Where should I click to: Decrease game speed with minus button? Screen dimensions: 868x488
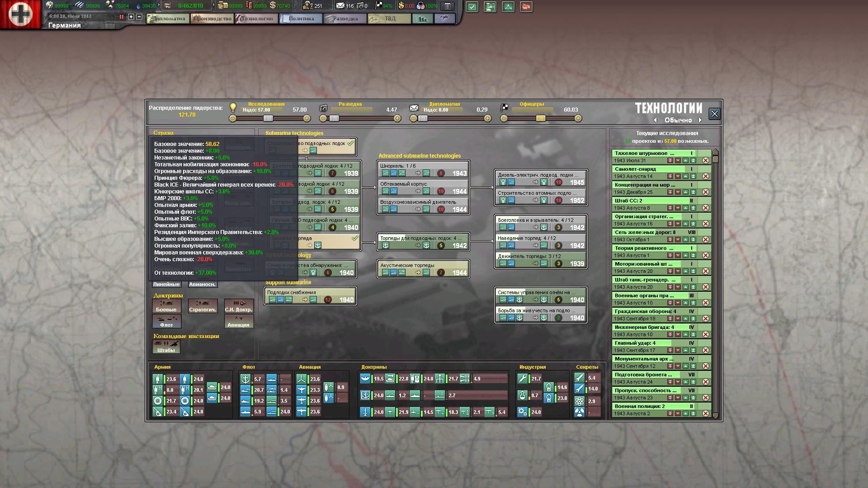click(139, 17)
